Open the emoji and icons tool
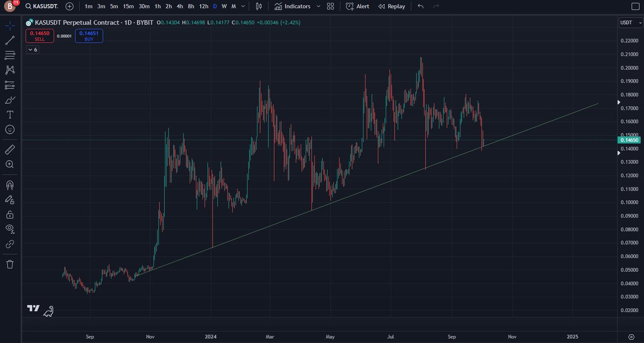The width and height of the screenshot is (644, 343). tap(10, 130)
